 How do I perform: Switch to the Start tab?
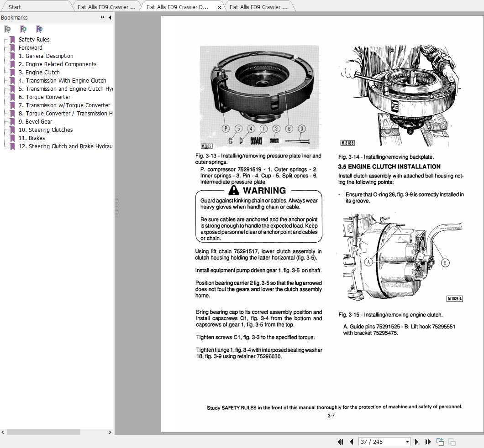click(15, 7)
